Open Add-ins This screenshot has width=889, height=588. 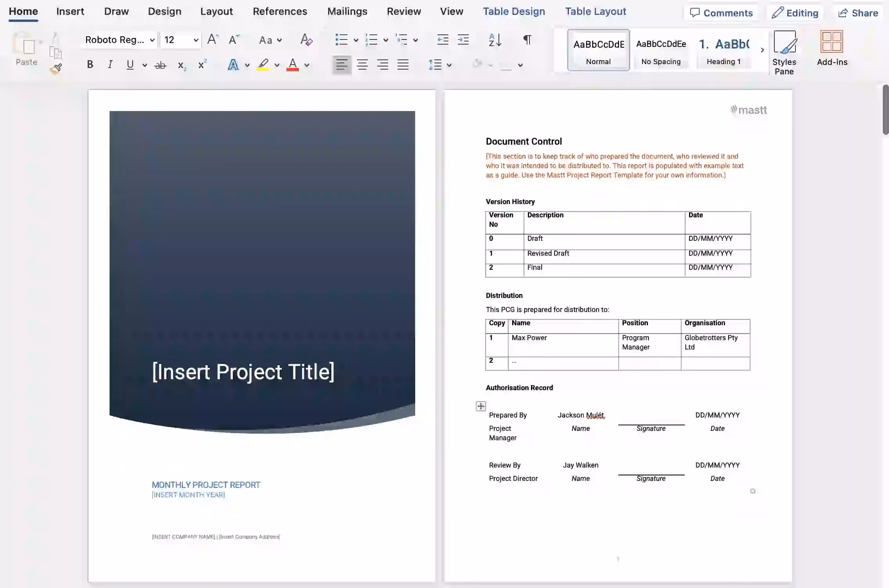[x=832, y=49]
